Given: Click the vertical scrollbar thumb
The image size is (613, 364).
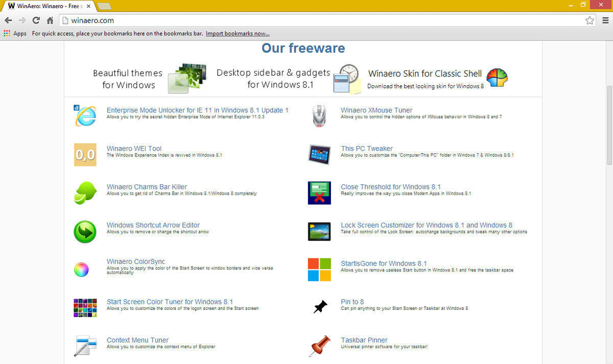Looking at the screenshot, I should (x=609, y=125).
